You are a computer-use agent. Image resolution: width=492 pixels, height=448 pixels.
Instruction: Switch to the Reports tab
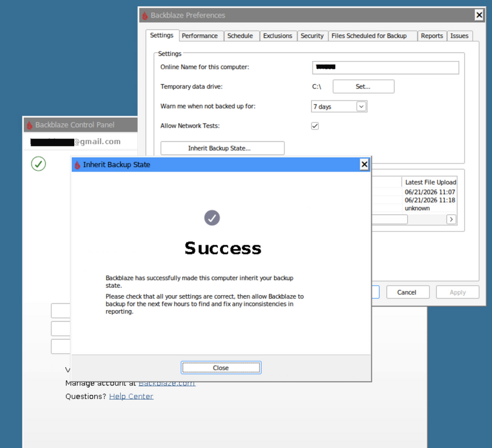point(432,36)
